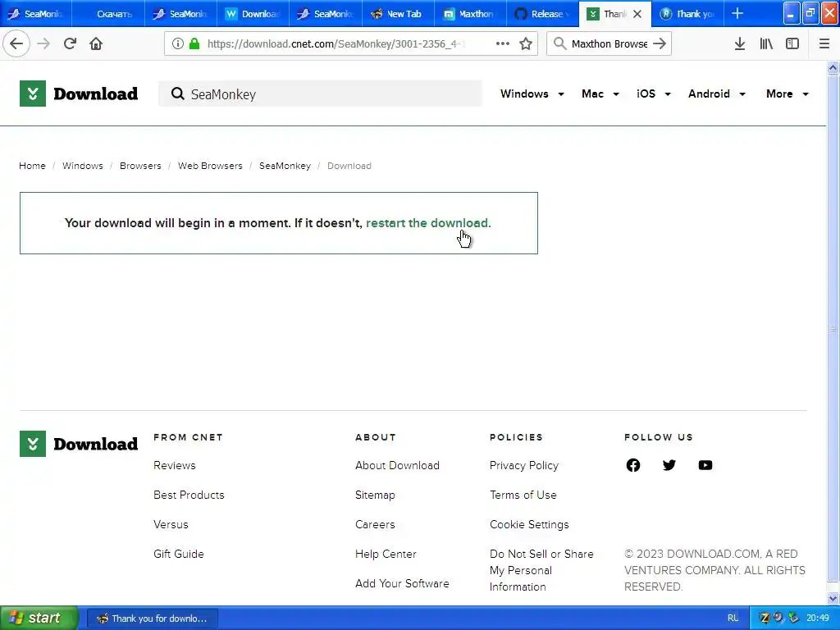The image size is (840, 630).
Task: Open Best Products footer link
Action: coord(189,495)
